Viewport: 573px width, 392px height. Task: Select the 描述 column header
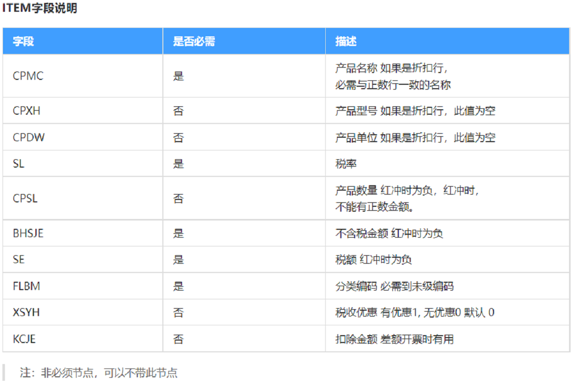(x=346, y=41)
